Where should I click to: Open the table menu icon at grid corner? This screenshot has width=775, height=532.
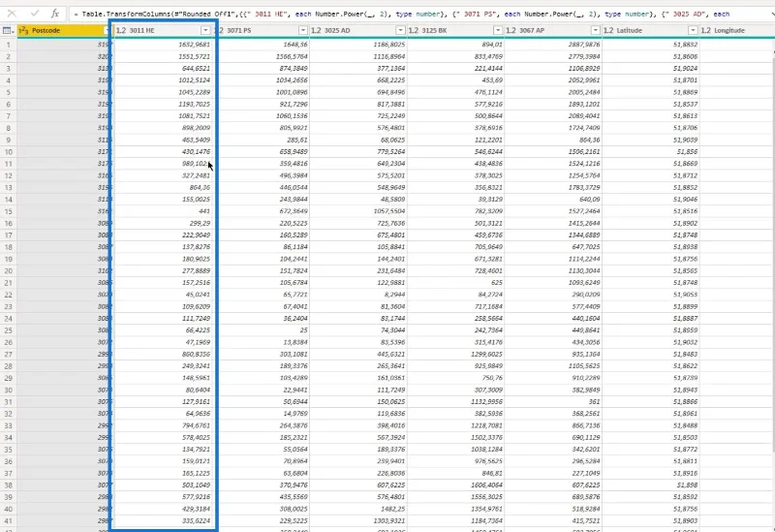click(8, 31)
